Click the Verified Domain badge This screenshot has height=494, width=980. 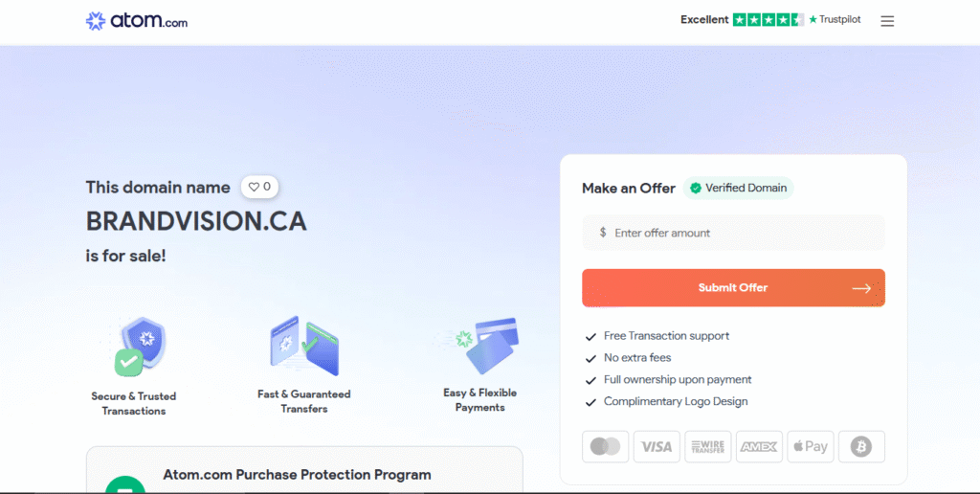pyautogui.click(x=738, y=188)
